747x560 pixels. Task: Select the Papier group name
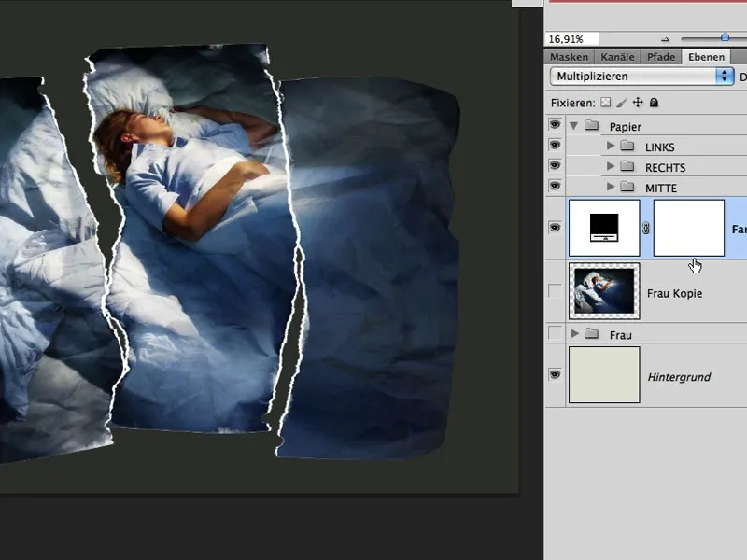tap(625, 127)
